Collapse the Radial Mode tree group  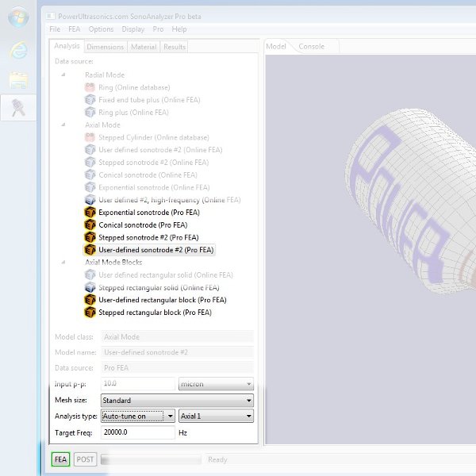(x=63, y=75)
